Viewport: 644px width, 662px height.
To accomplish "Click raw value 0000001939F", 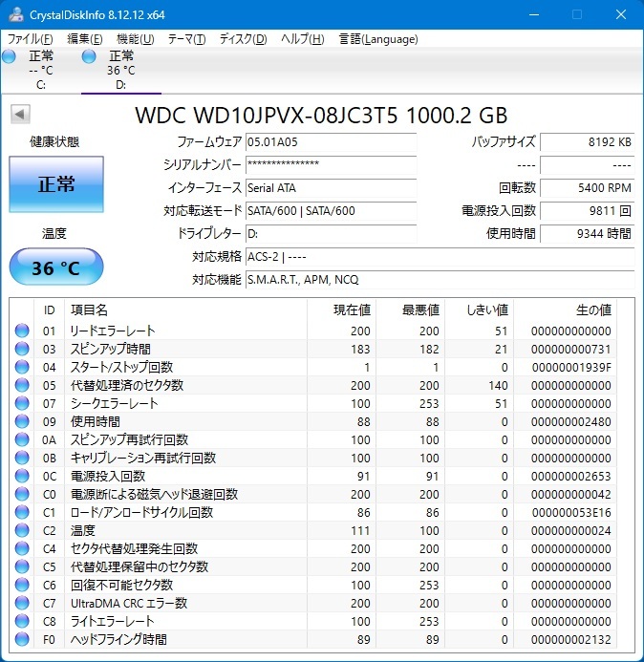I will 571,368.
